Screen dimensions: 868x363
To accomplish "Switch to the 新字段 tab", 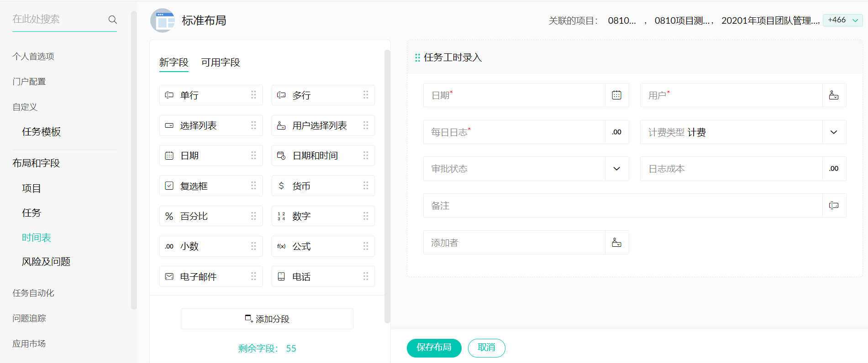I will pyautogui.click(x=174, y=62).
